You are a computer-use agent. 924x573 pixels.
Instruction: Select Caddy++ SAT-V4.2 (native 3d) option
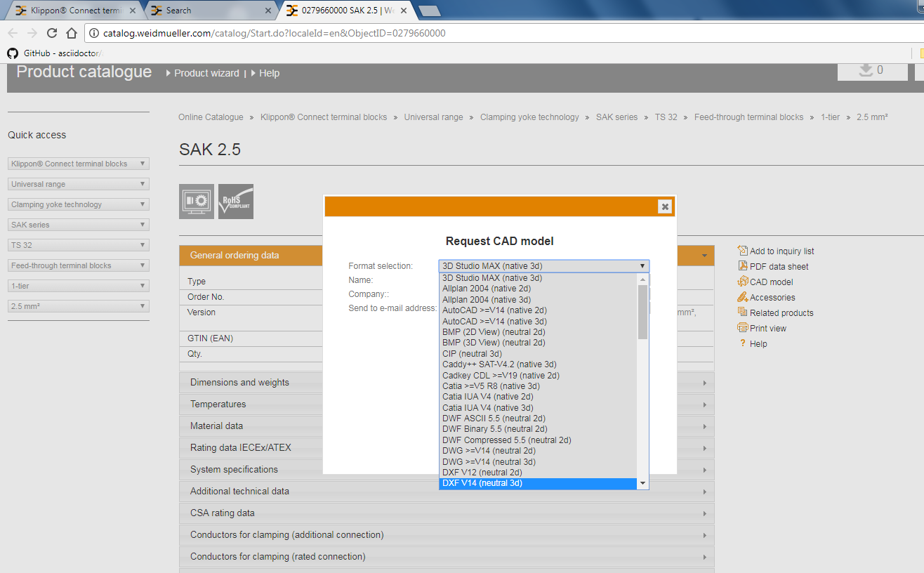coord(538,364)
